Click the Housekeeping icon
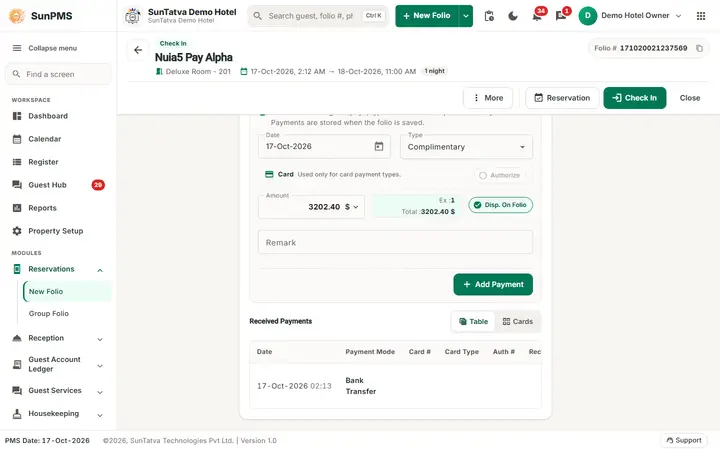720x450 pixels. point(17,414)
